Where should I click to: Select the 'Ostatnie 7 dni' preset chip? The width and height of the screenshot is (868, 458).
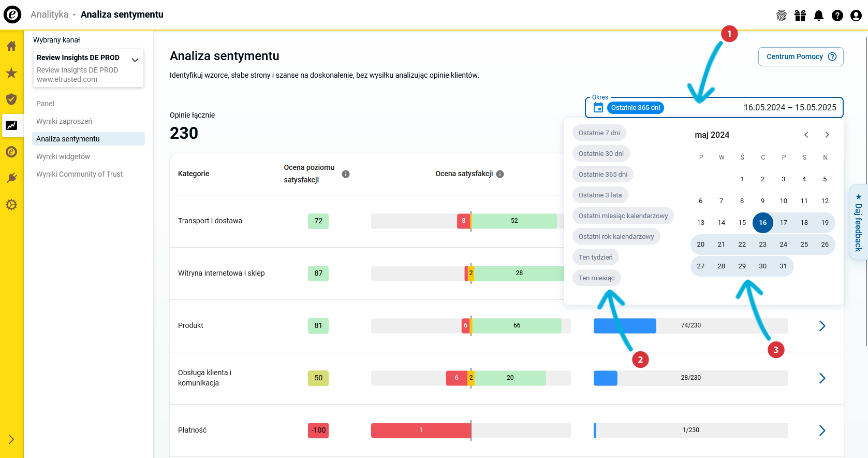pos(599,133)
